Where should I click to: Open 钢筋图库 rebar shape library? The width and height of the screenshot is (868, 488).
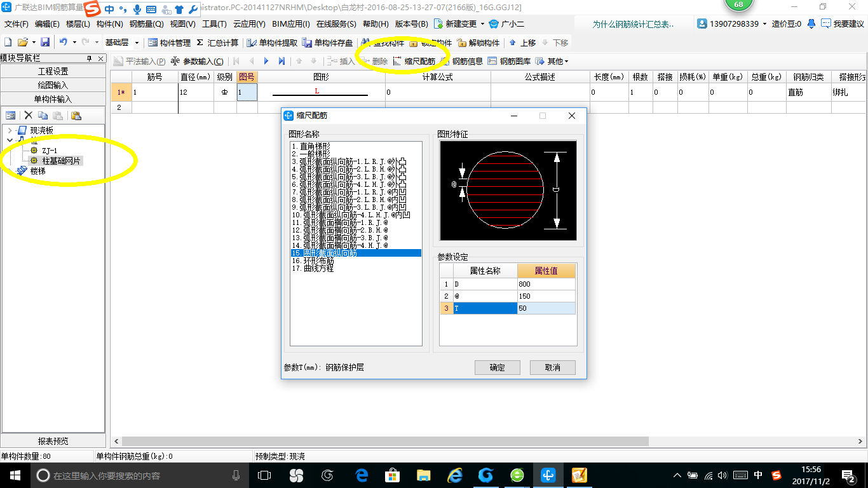click(510, 61)
